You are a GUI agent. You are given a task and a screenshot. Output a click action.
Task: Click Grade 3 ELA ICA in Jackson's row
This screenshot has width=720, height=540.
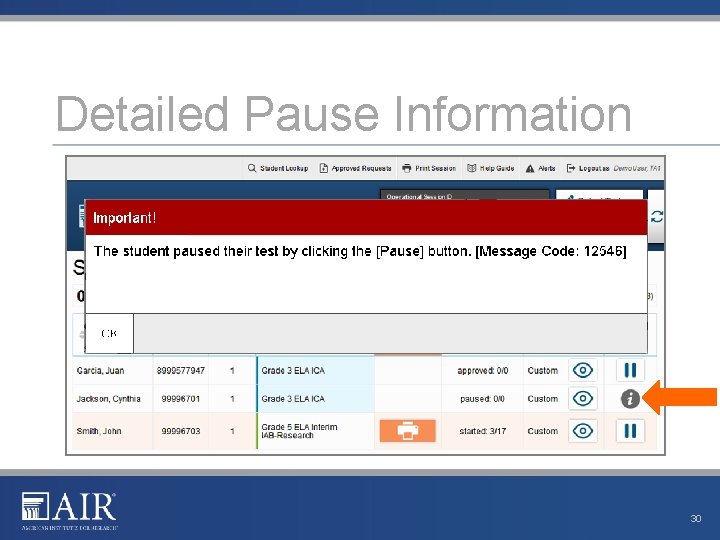(x=293, y=399)
